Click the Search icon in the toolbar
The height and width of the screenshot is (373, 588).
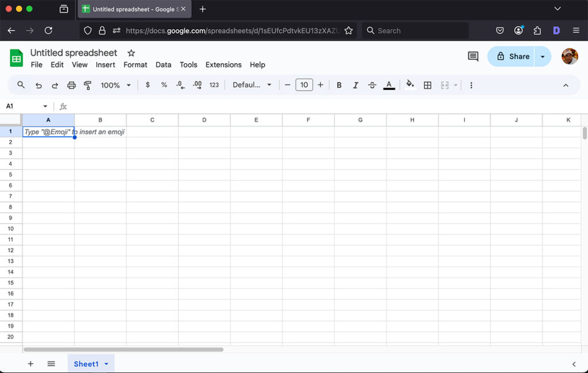tap(21, 84)
